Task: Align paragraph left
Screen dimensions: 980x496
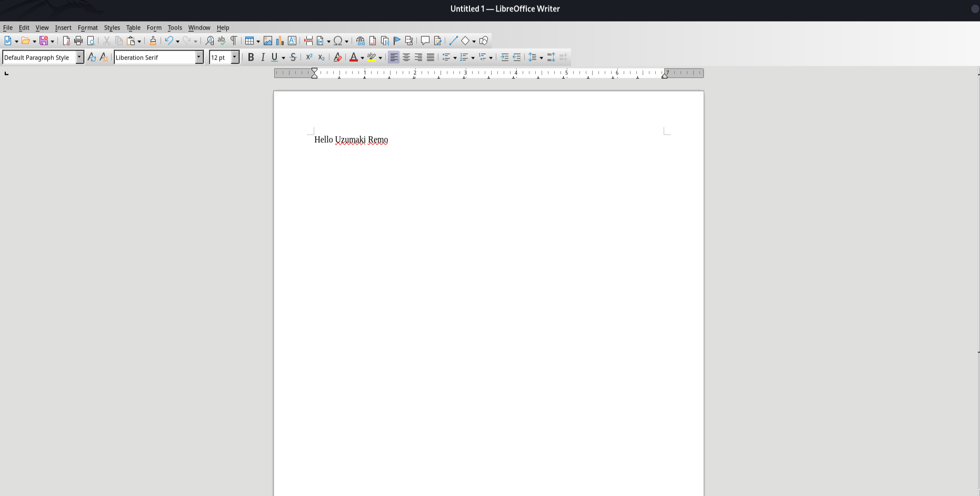Action: click(x=394, y=57)
